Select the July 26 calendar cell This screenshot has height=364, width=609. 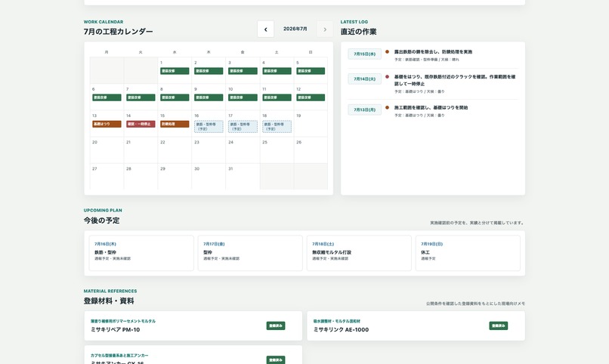point(311,150)
